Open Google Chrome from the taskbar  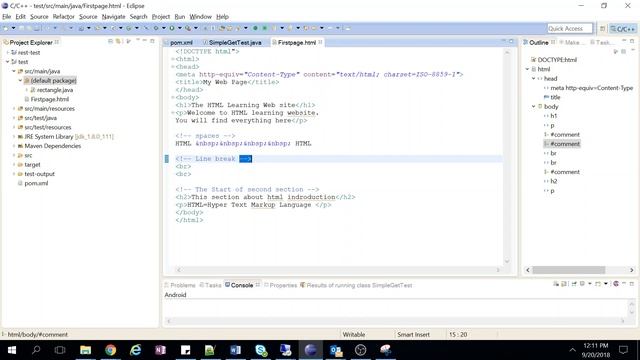tap(110, 350)
